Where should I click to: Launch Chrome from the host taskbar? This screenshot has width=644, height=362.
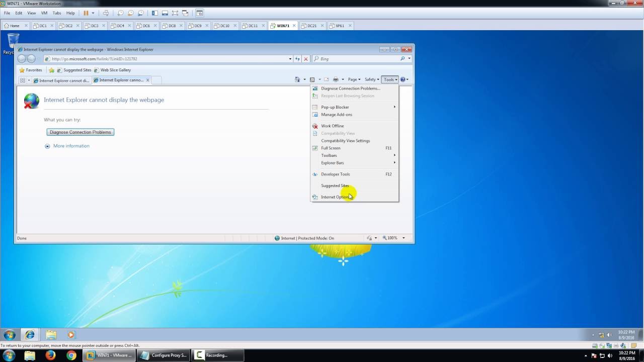[x=71, y=355]
